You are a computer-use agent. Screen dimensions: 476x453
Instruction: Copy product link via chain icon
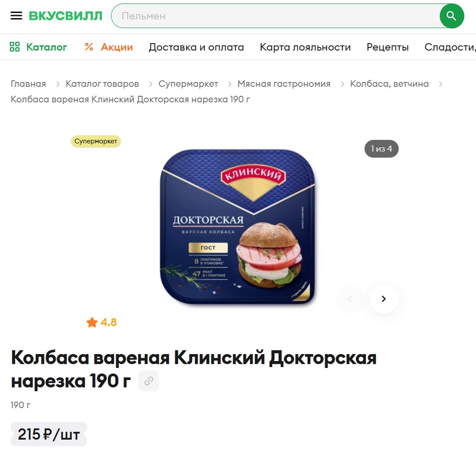click(x=148, y=381)
